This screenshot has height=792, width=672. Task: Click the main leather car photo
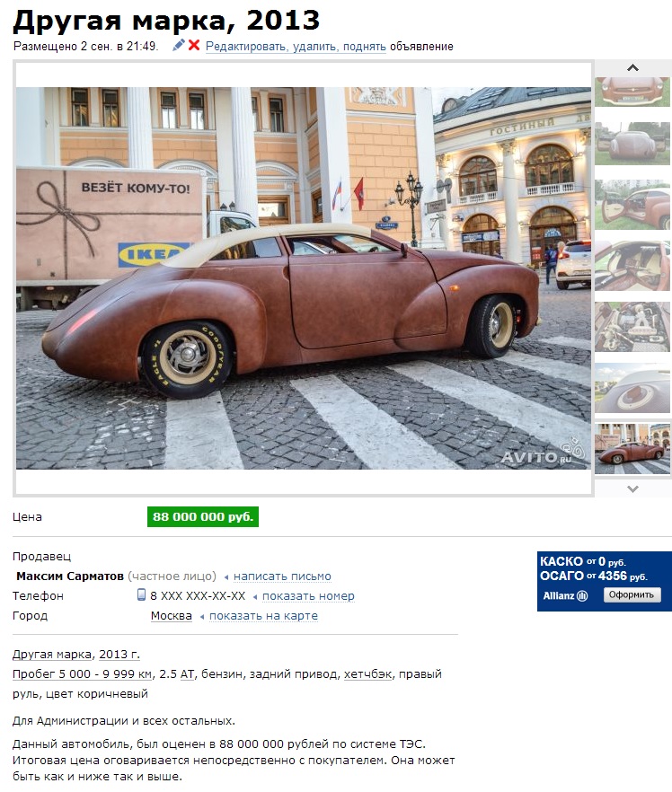(x=303, y=278)
